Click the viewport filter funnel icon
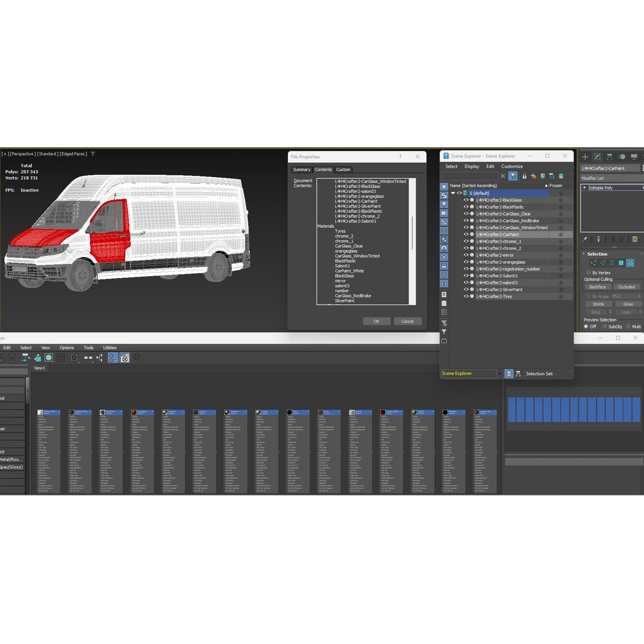Screen dimensions: 644x644 pos(93,154)
